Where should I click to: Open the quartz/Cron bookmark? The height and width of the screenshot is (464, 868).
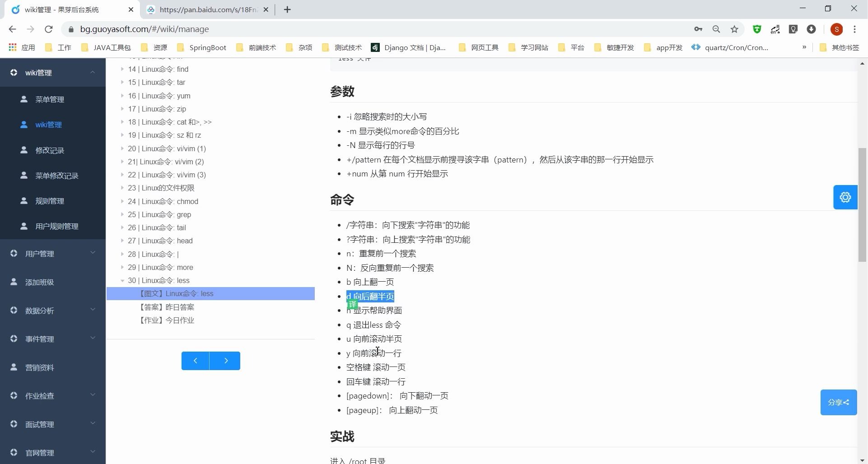730,47
